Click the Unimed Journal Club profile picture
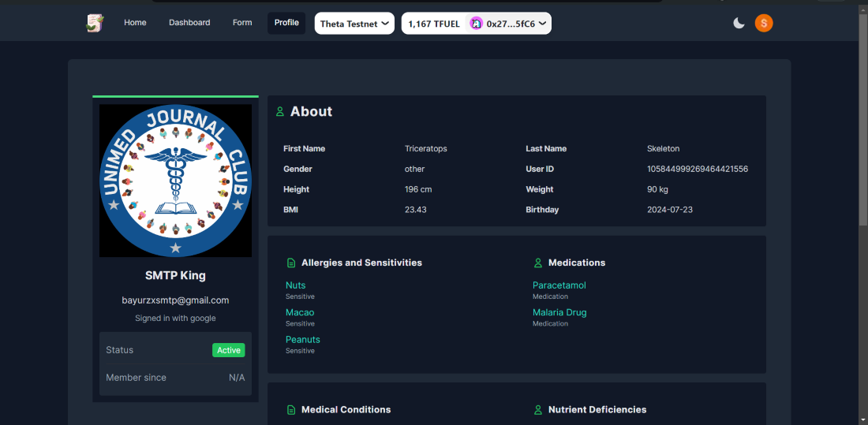This screenshot has height=425, width=868. 175,181
